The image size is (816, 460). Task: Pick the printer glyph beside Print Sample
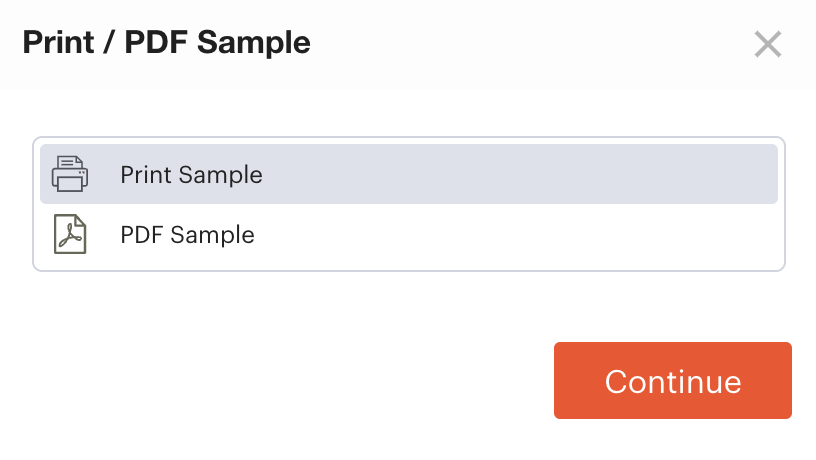70,174
